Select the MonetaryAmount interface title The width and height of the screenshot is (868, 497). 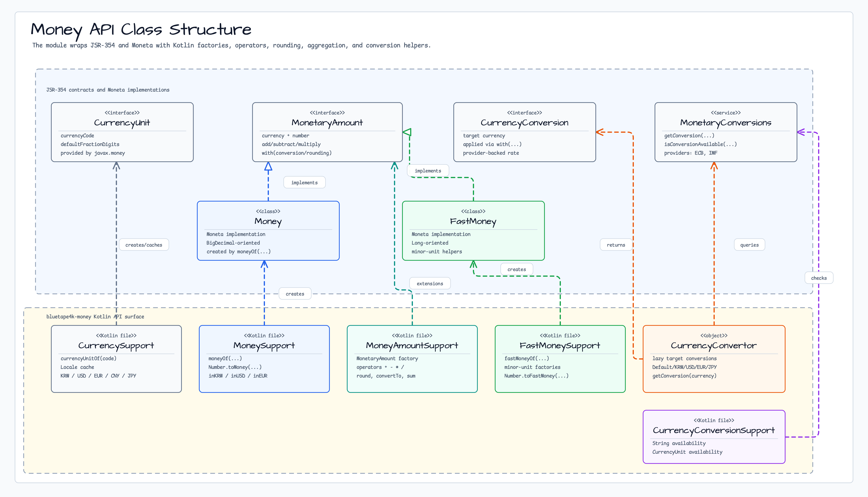(x=327, y=122)
